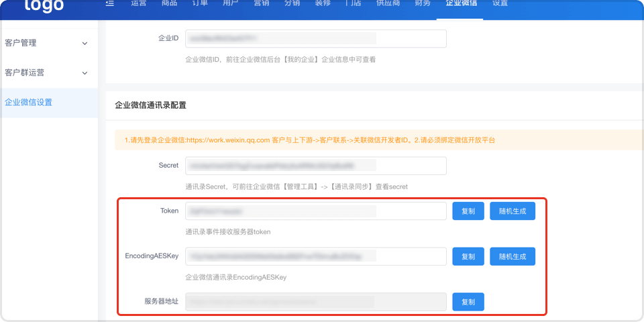Image resolution: width=644 pixels, height=322 pixels.
Task: Click the Token input field
Action: pos(315,211)
